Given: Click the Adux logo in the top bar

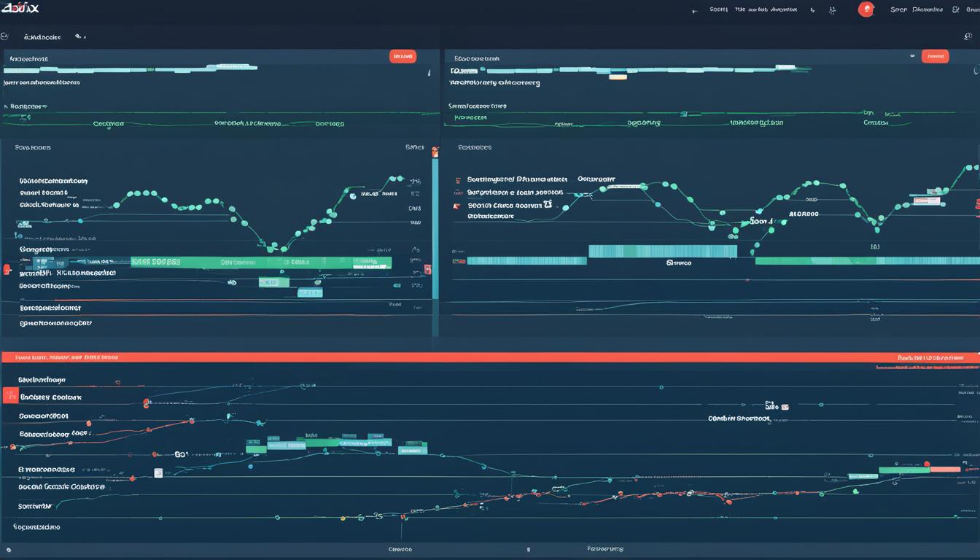Looking at the screenshot, I should [x=20, y=9].
